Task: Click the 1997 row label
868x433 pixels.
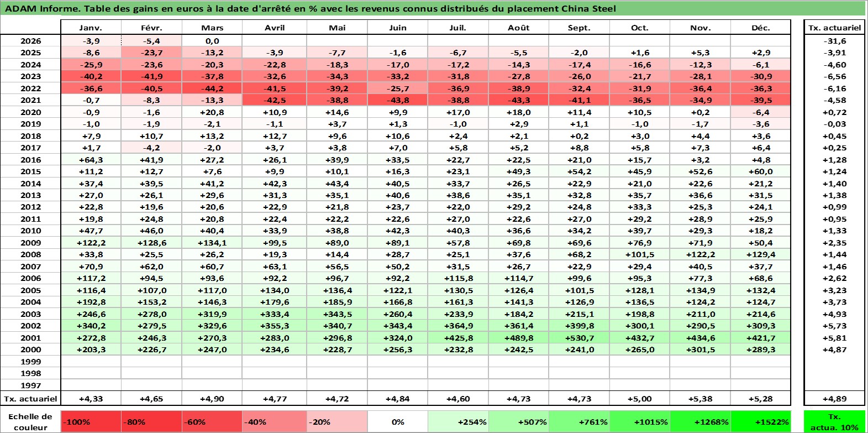Action: pos(30,385)
